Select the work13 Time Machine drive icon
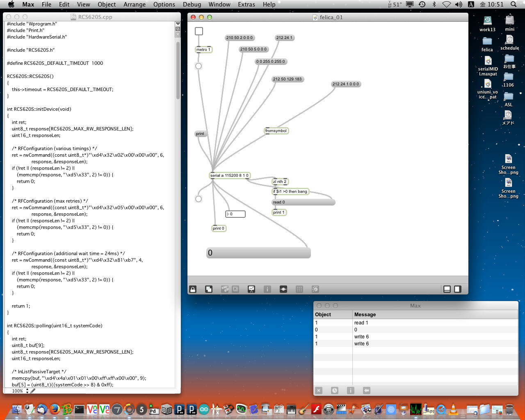Viewport: 525px width, 420px height. coord(487,24)
